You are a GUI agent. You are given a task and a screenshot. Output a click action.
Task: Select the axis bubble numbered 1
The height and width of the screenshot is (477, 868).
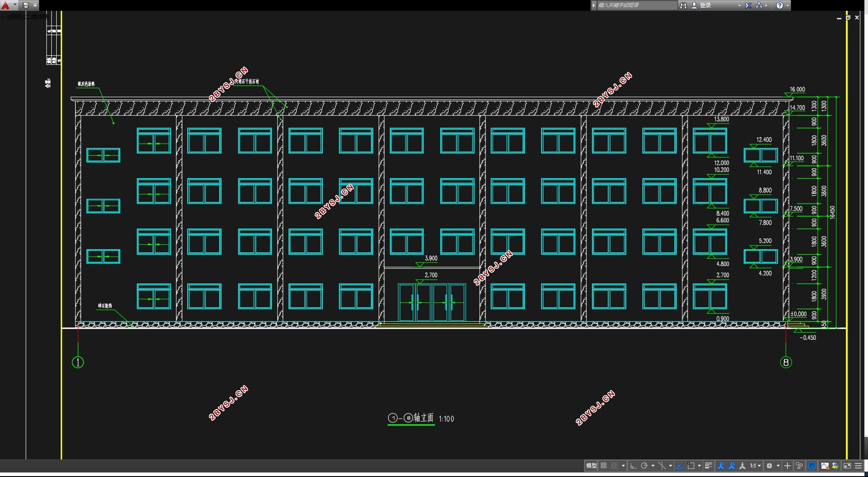click(78, 362)
